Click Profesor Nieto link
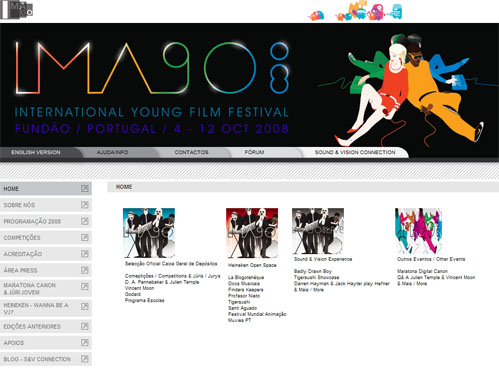This screenshot has width=499, height=374. pos(244,296)
